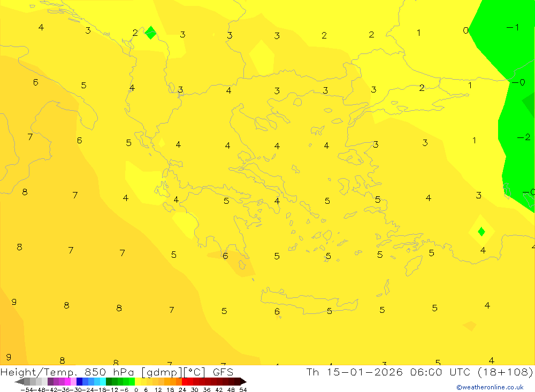Viewport: 535px width, 392px height.
Task: Open the weatheronline.co.uk copyright link
Action: coord(490,387)
